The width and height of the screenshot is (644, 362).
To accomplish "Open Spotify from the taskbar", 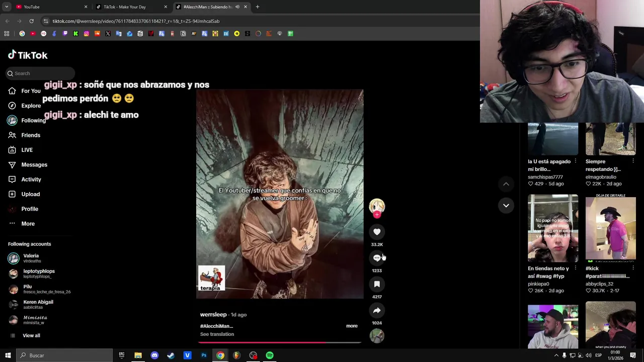I will 270,355.
